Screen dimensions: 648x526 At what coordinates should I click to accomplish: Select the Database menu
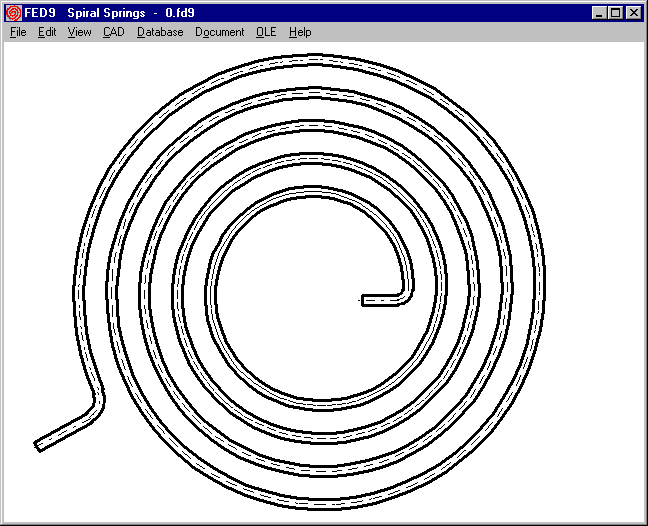click(x=160, y=32)
